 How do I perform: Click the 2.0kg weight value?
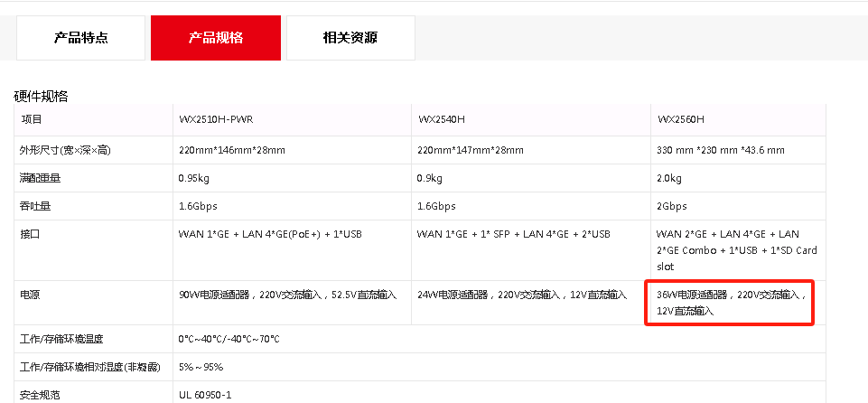669,178
